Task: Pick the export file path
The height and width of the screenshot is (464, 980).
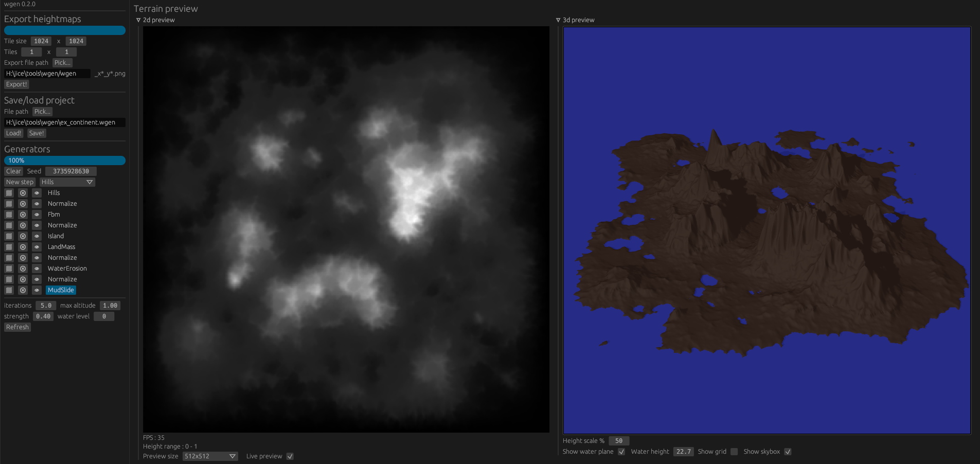Action: (62, 63)
